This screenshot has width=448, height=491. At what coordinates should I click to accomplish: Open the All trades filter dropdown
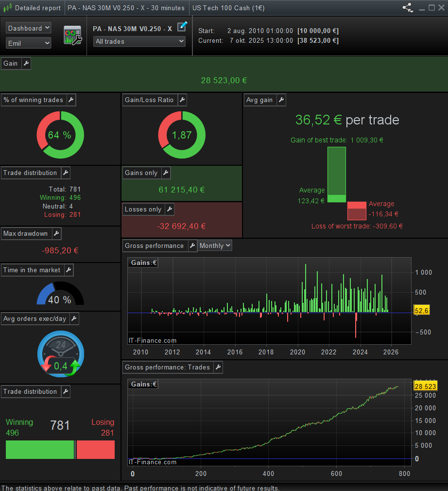coord(139,42)
